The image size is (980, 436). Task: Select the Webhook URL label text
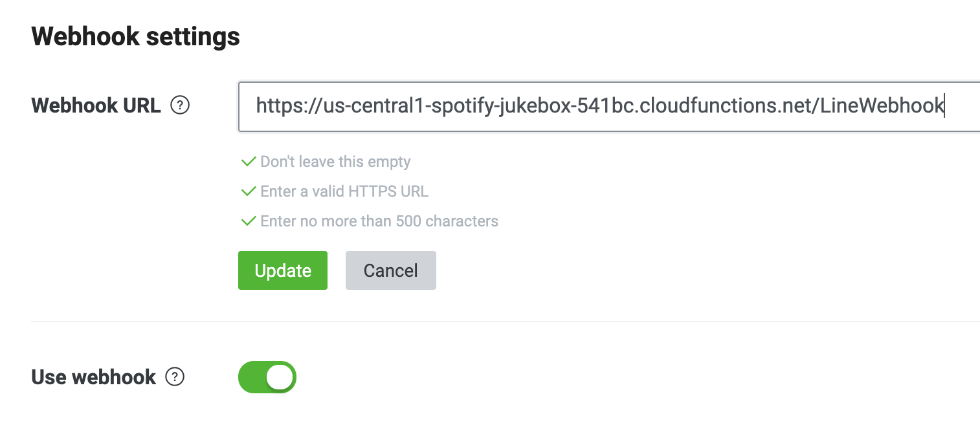[x=96, y=105]
